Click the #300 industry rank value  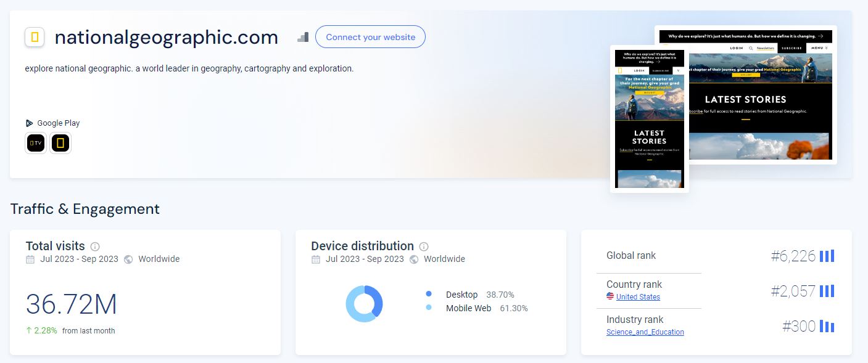tap(799, 326)
